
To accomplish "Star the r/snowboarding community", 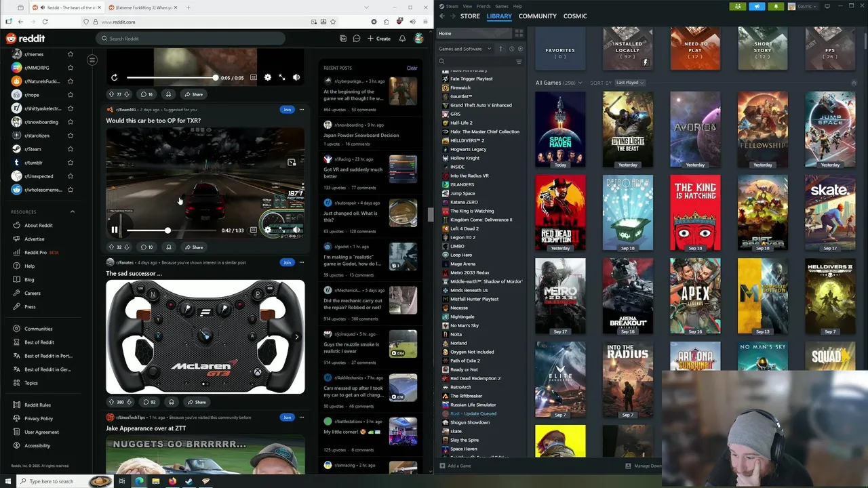I will pyautogui.click(x=70, y=122).
